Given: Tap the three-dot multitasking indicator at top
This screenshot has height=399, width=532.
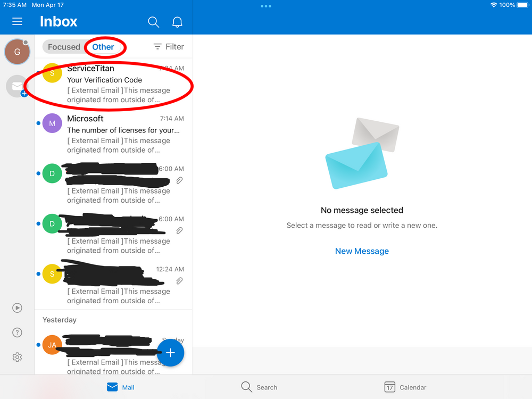Looking at the screenshot, I should tap(266, 6).
